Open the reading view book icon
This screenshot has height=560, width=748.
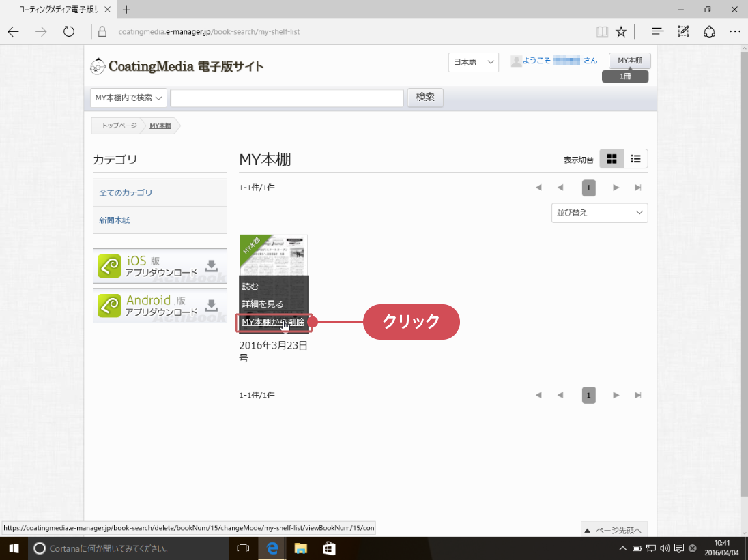pos(602,31)
